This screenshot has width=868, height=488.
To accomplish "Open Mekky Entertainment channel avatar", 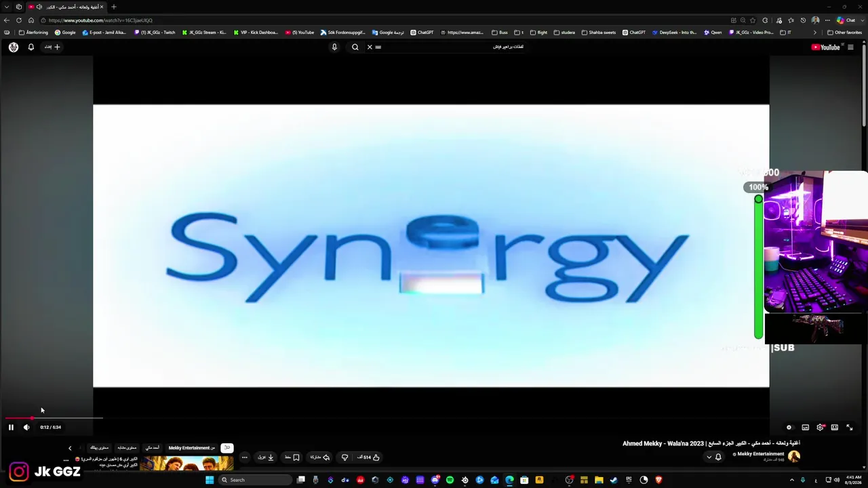I will coord(794,457).
